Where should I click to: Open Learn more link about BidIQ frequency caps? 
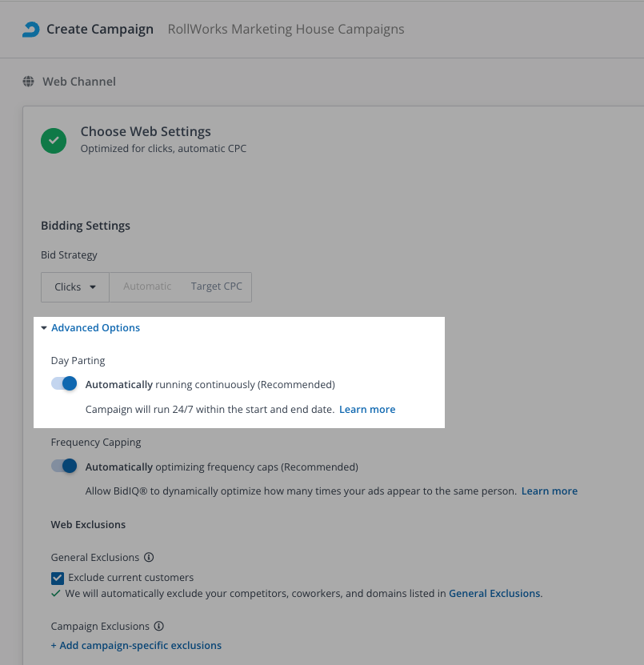point(549,491)
